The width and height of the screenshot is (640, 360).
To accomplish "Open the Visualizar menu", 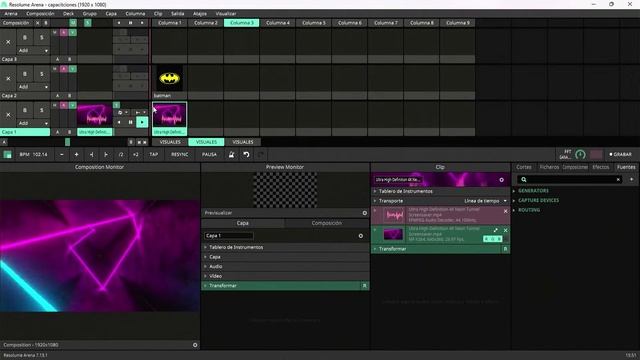I will [x=226, y=13].
